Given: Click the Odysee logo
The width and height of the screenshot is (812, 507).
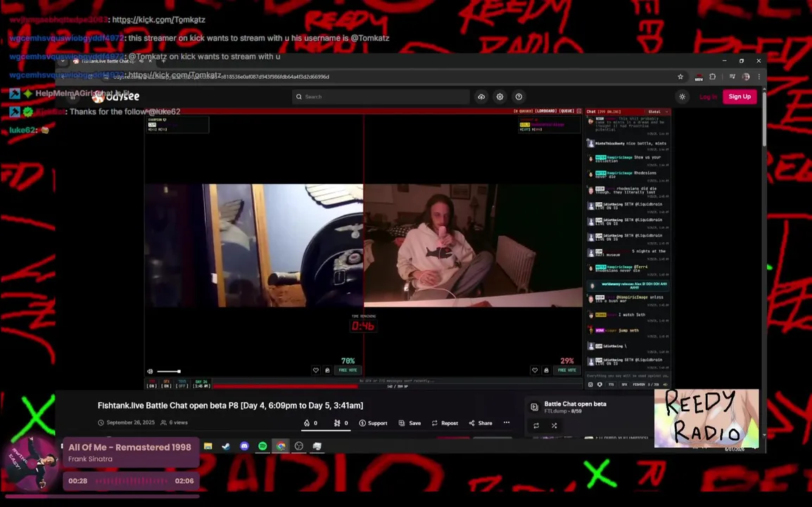Looking at the screenshot, I should coord(116,97).
